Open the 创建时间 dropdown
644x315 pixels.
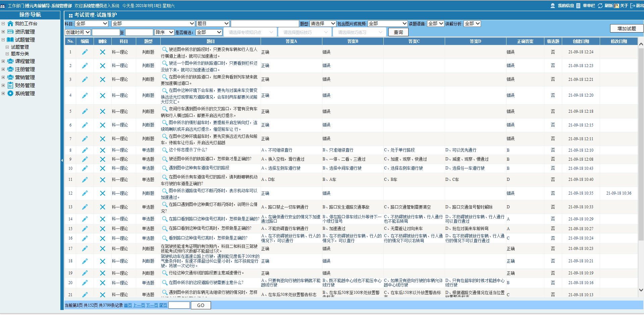pos(78,32)
